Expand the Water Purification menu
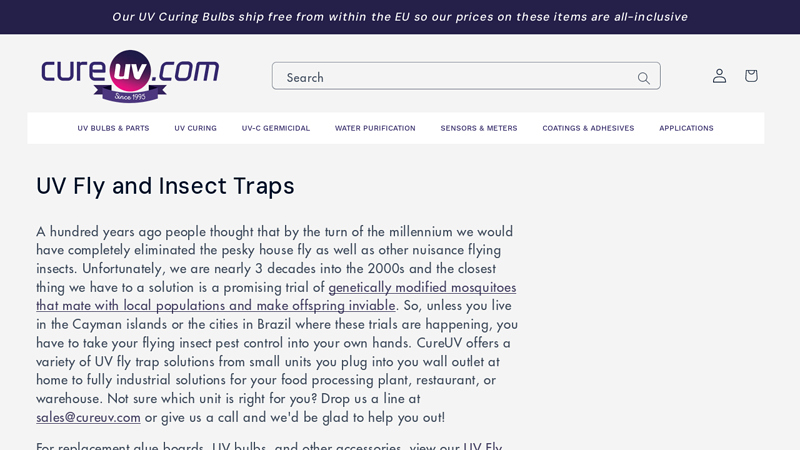The height and width of the screenshot is (450, 800). click(x=375, y=128)
